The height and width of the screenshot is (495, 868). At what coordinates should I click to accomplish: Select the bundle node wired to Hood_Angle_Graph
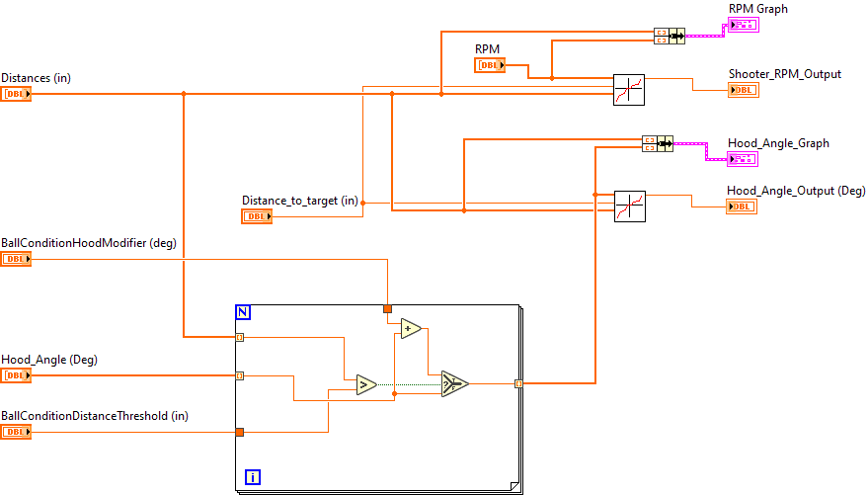point(657,143)
